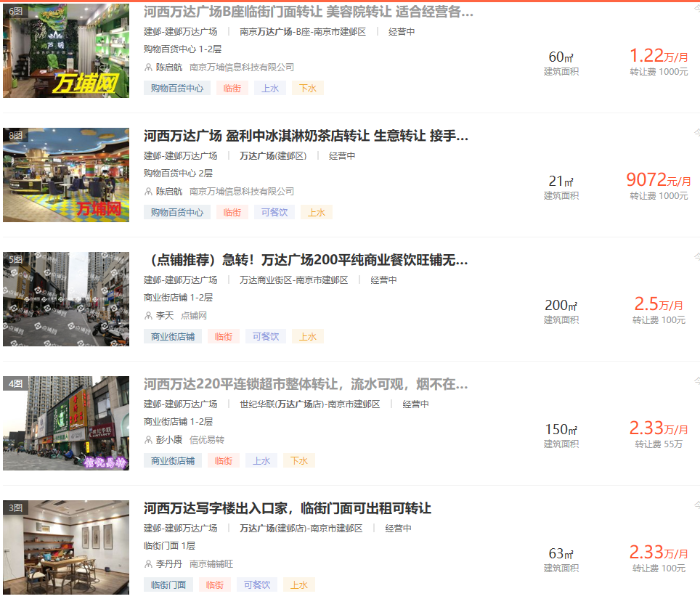Open the 写字楼出入口 临街门面 listing title
700x599 pixels.
click(287, 508)
